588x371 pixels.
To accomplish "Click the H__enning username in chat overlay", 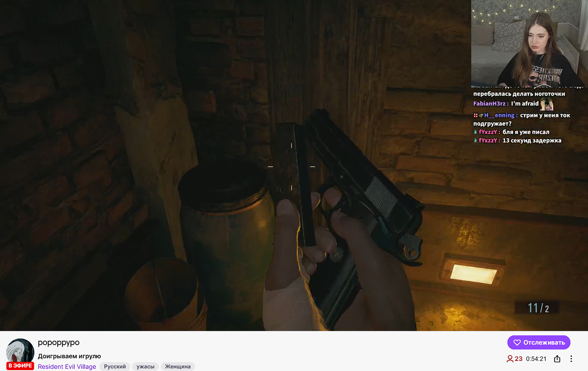I will tap(500, 115).
